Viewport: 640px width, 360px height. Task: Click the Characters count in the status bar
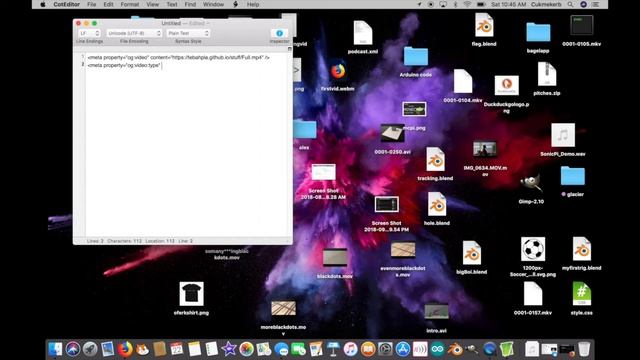124,241
